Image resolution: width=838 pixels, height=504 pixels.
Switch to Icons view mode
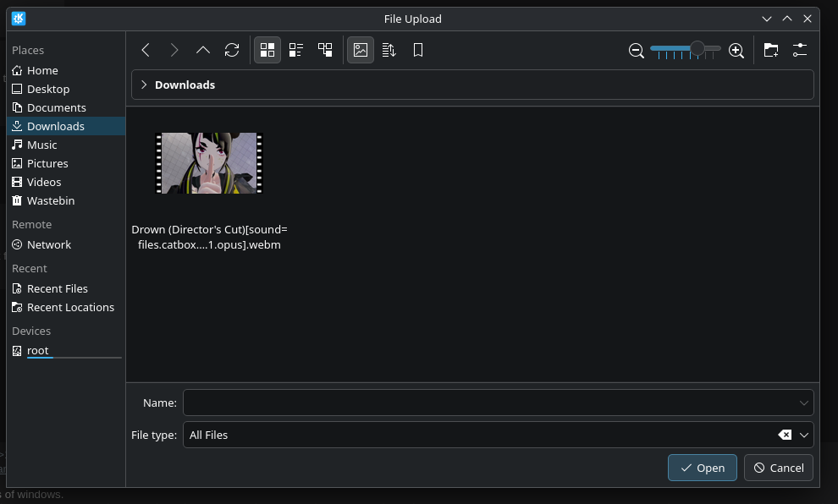[267, 51]
